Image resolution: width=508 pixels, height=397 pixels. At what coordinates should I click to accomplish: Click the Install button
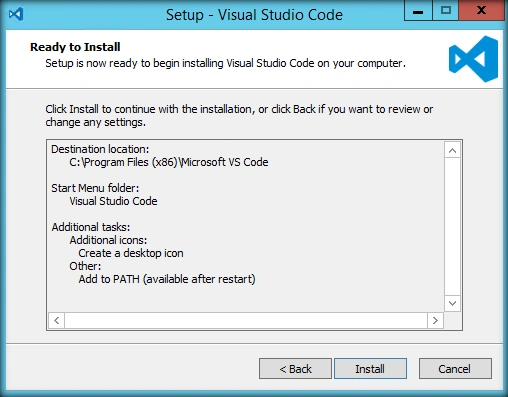pyautogui.click(x=370, y=369)
